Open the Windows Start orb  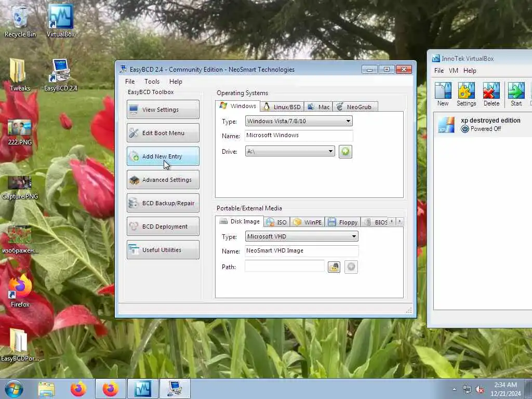coord(14,389)
